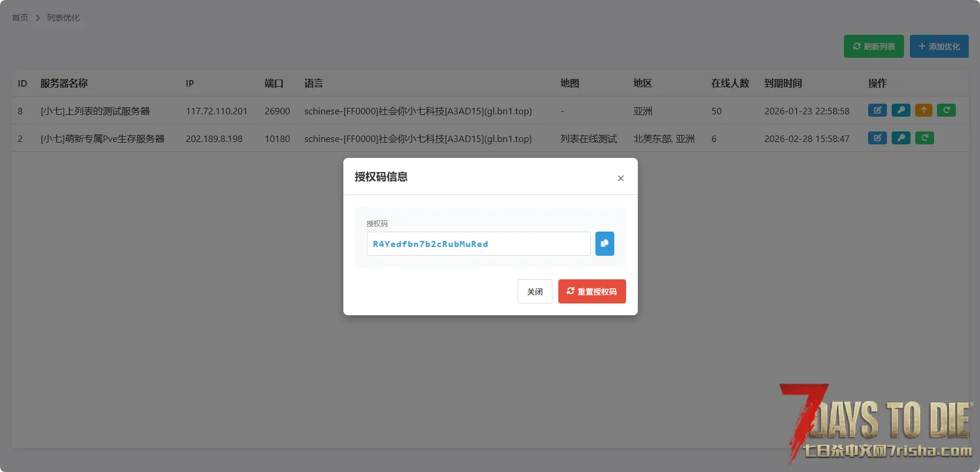Open key icon for server ID 2

(x=900, y=138)
